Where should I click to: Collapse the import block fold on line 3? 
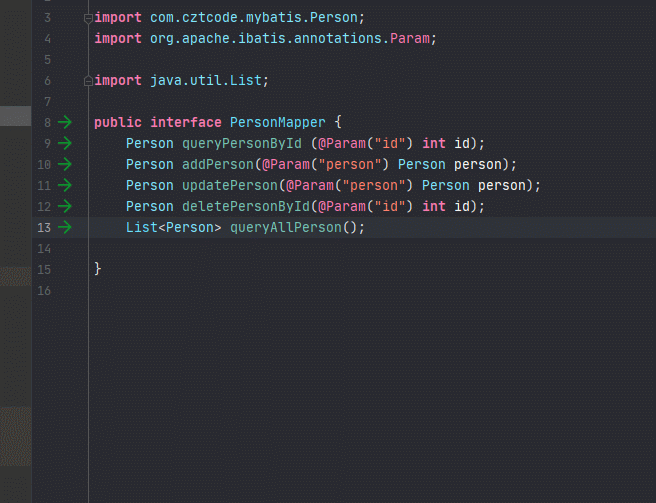click(88, 18)
